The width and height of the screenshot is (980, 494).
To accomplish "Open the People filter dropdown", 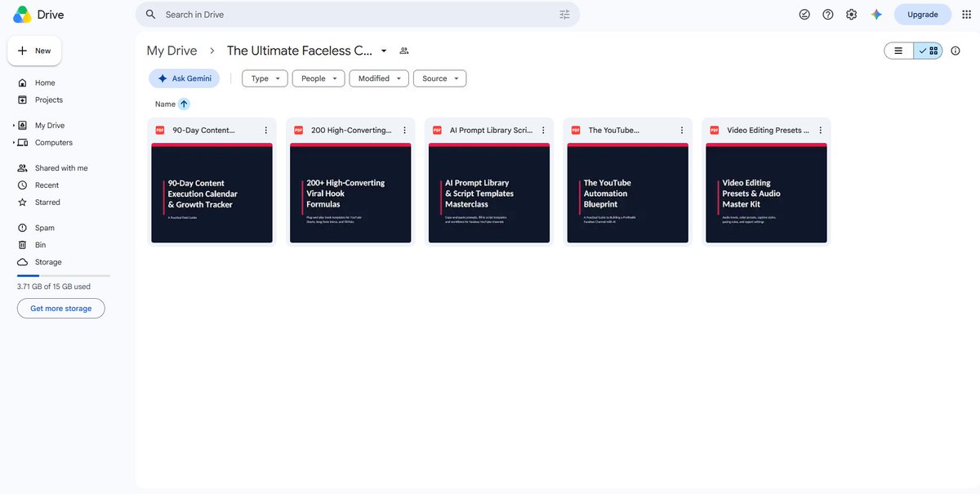I will pyautogui.click(x=318, y=78).
